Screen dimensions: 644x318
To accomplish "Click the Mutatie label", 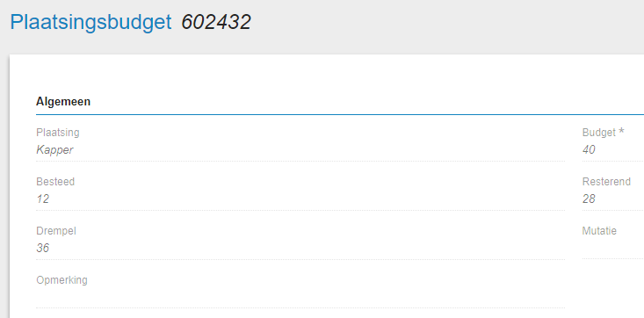I will coord(599,231).
